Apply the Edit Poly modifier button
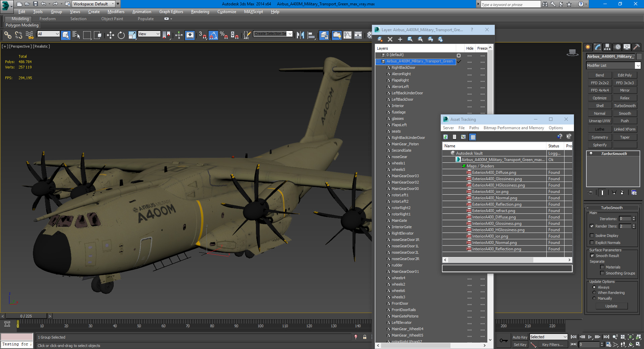 tap(625, 75)
